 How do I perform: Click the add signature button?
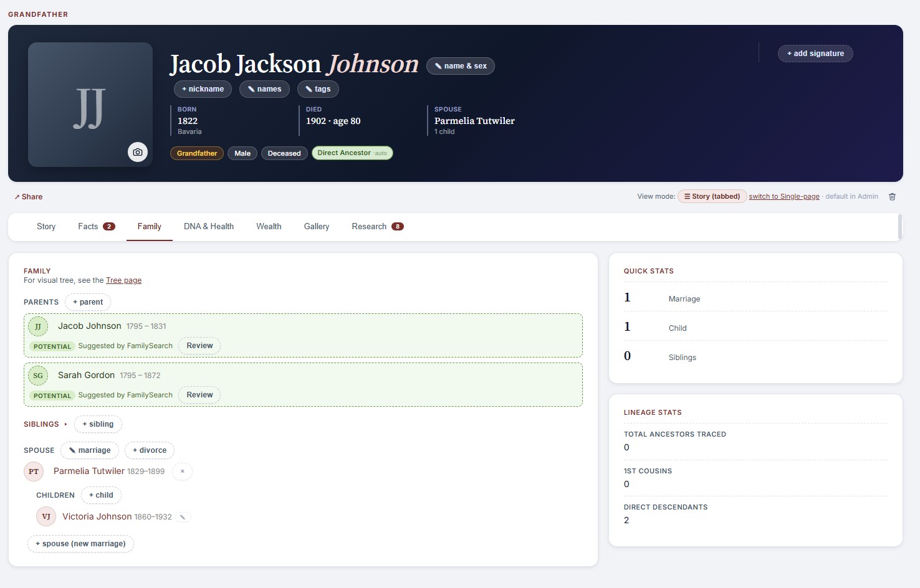815,54
